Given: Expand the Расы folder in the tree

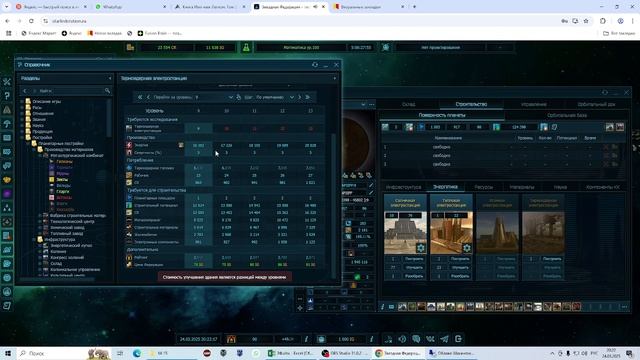Looking at the screenshot, I should click(x=22, y=107).
